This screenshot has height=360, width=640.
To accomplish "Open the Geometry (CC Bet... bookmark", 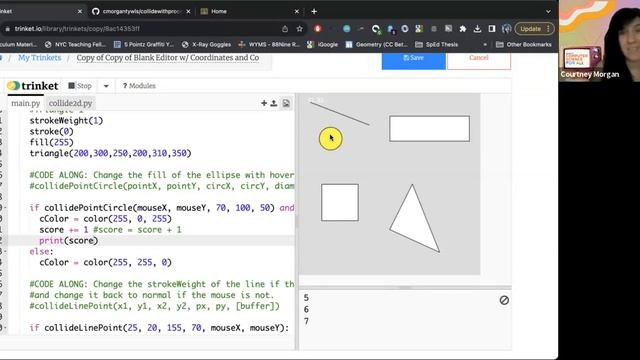I will pos(376,44).
